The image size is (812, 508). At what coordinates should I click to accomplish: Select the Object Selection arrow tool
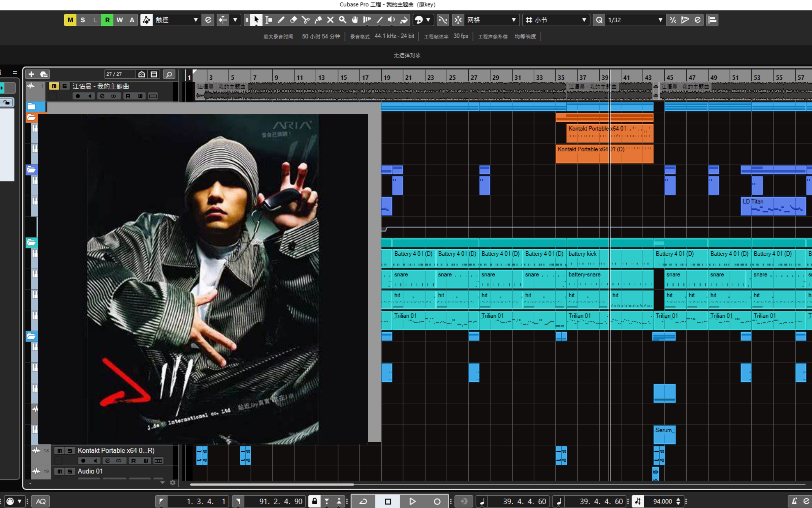[256, 20]
